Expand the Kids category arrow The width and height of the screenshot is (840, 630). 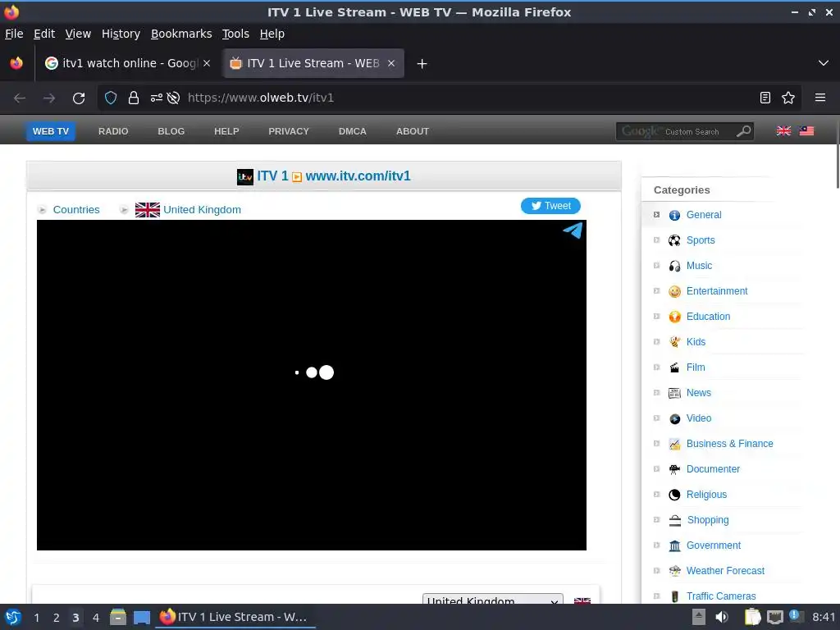coord(656,342)
